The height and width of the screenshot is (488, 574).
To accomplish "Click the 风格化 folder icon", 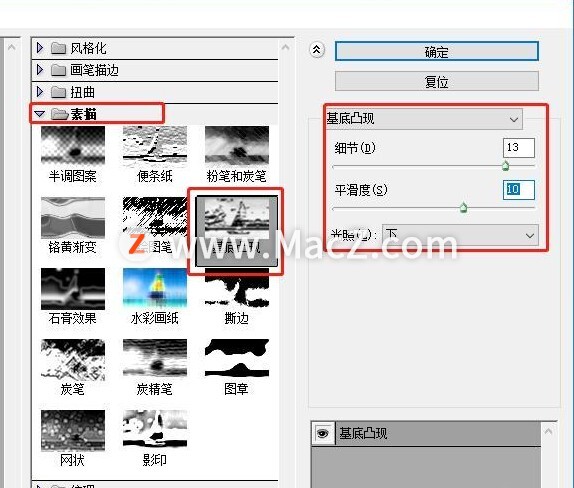I will click(x=58, y=48).
